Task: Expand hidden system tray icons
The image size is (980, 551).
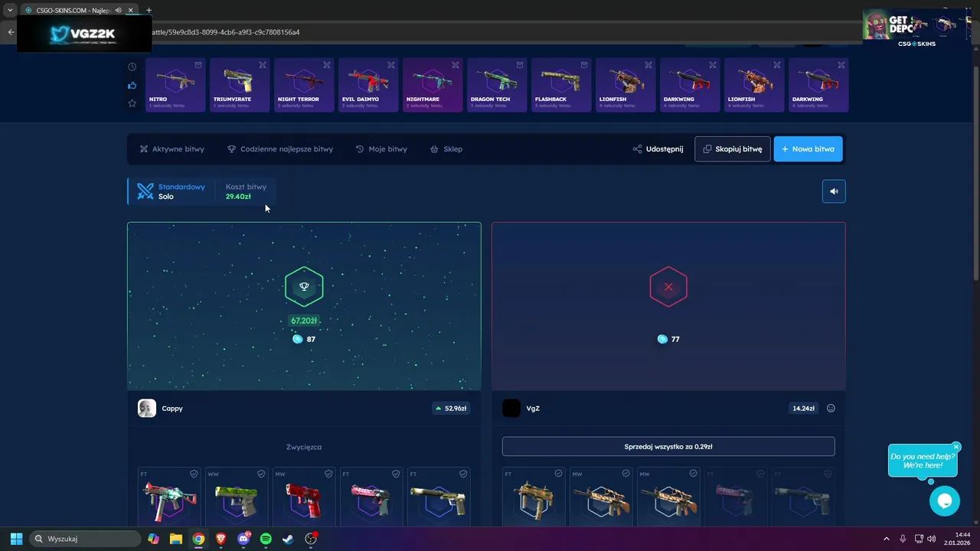Action: [887, 539]
